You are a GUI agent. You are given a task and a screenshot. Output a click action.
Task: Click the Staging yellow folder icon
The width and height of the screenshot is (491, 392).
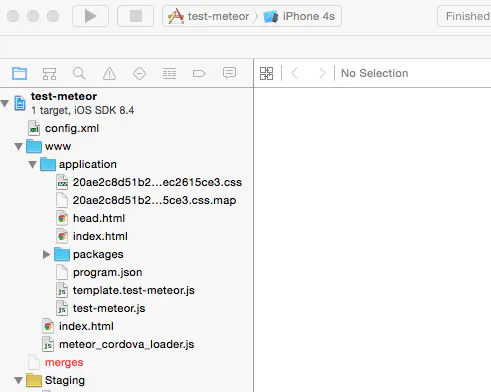pos(34,380)
